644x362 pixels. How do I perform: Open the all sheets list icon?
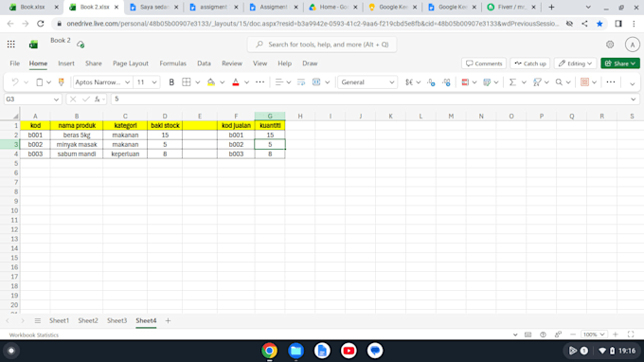click(x=37, y=320)
